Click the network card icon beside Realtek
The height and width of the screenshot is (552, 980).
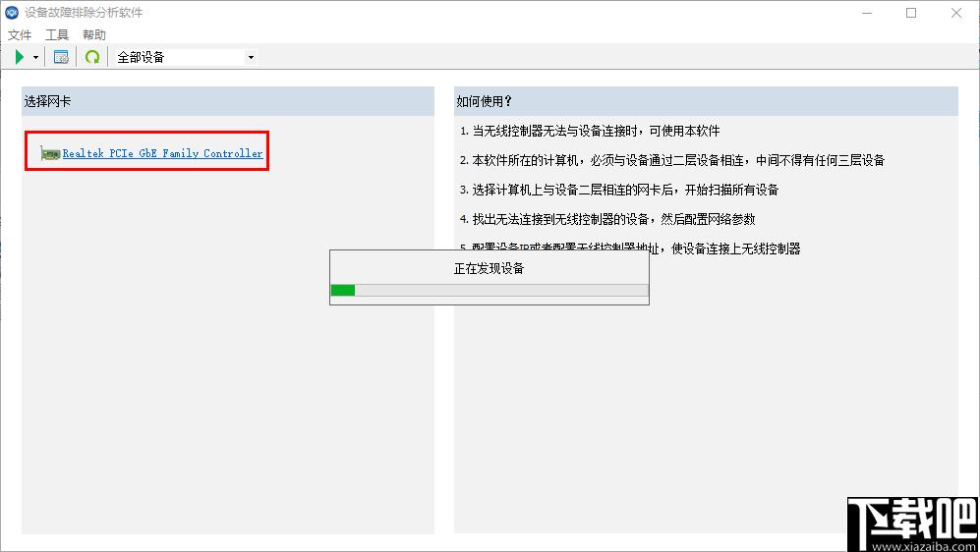50,153
